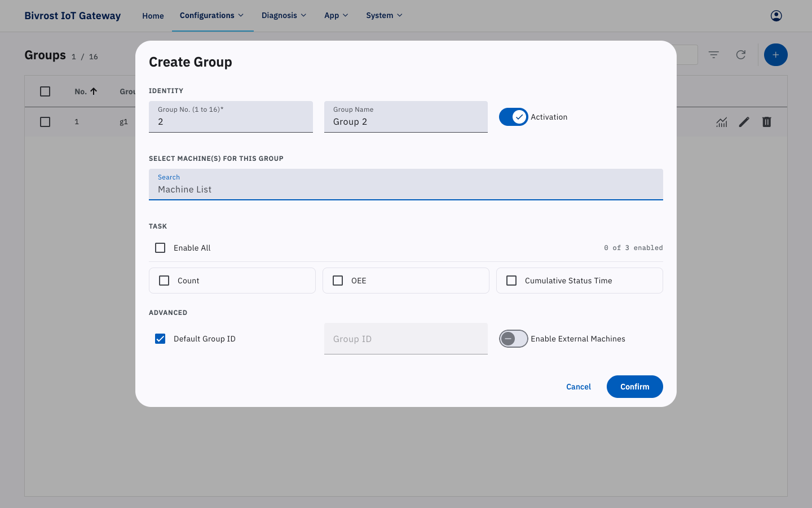Toggle the Activation switch
This screenshot has height=508, width=812.
[514, 117]
